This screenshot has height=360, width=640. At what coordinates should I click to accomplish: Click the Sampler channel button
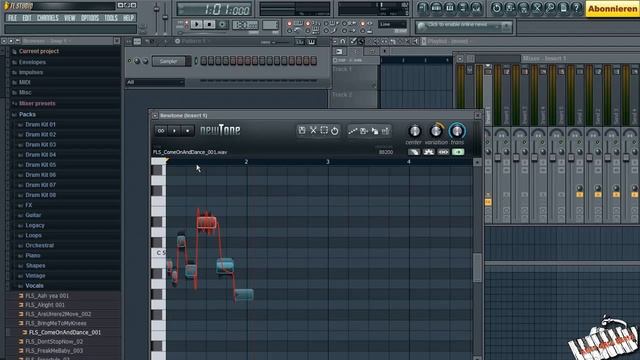[169, 61]
